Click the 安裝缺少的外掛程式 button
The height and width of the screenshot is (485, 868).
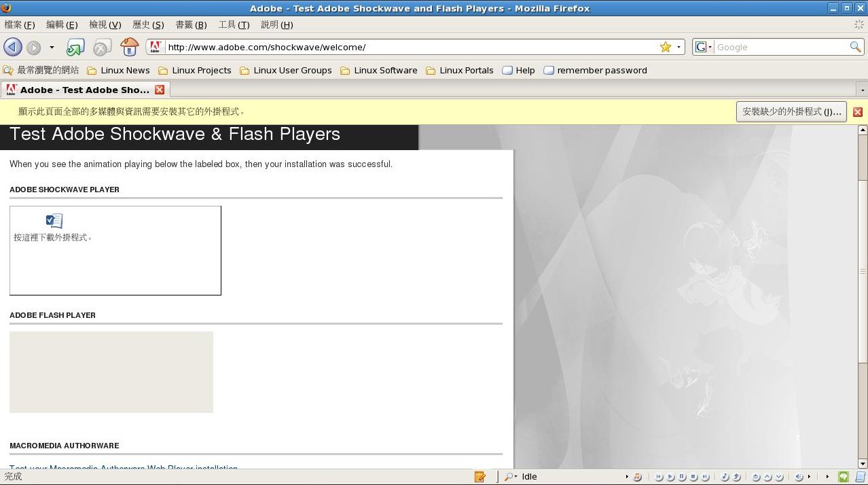pos(791,111)
